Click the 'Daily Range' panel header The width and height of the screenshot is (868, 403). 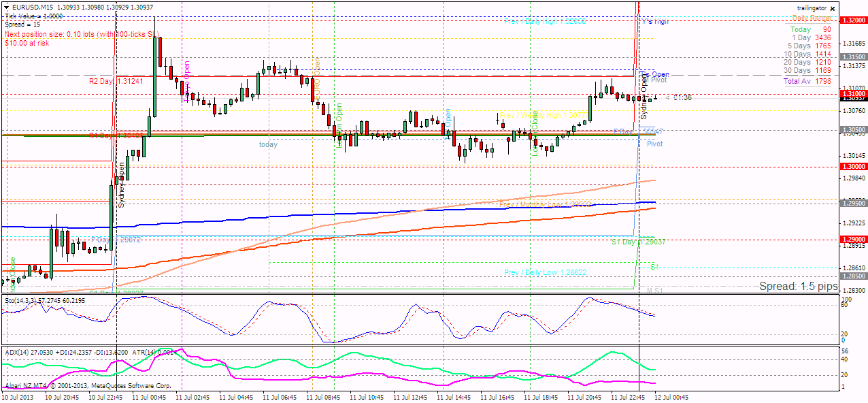811,18
